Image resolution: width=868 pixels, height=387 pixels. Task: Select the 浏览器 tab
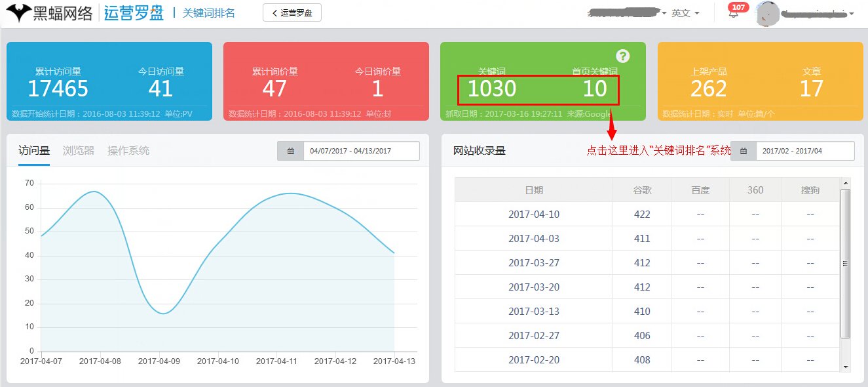pos(78,150)
